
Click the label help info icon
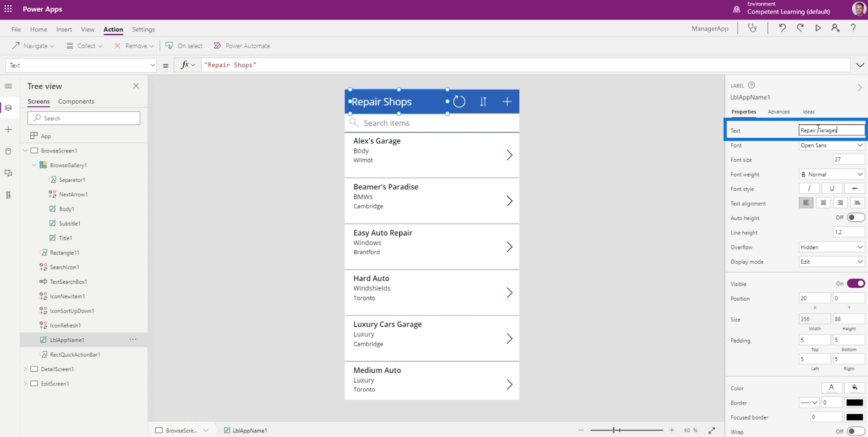pos(751,85)
